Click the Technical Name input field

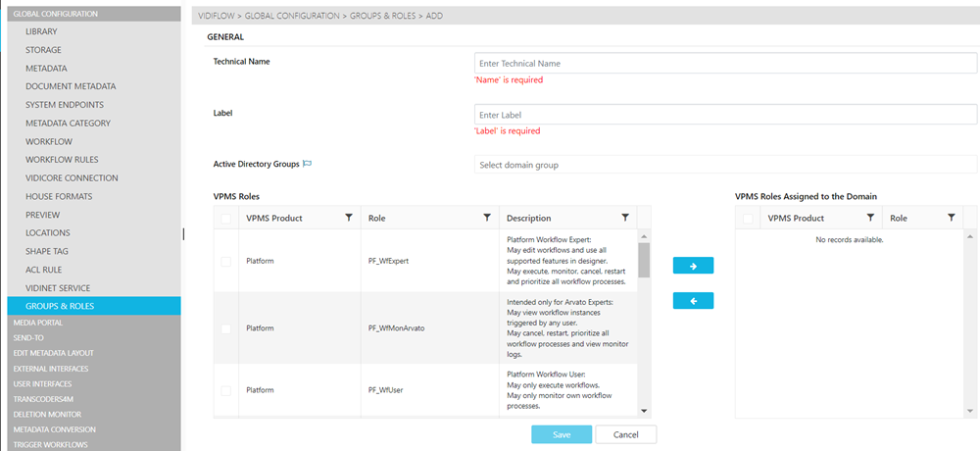725,64
